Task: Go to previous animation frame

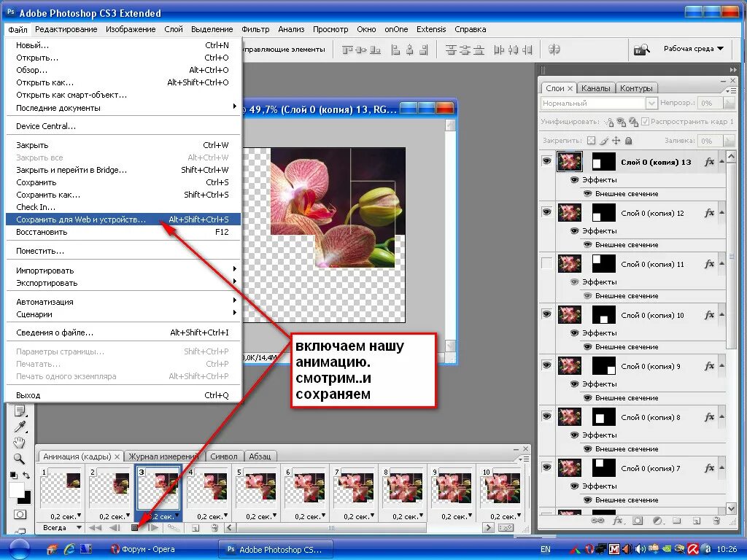Action: coord(115,528)
